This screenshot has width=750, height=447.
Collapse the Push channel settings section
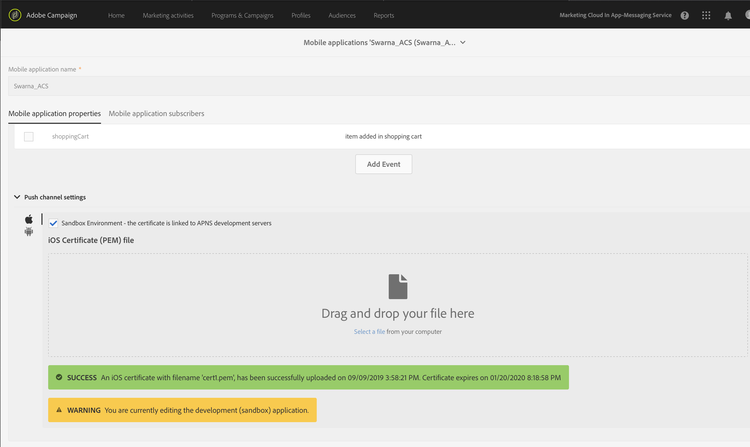click(17, 197)
